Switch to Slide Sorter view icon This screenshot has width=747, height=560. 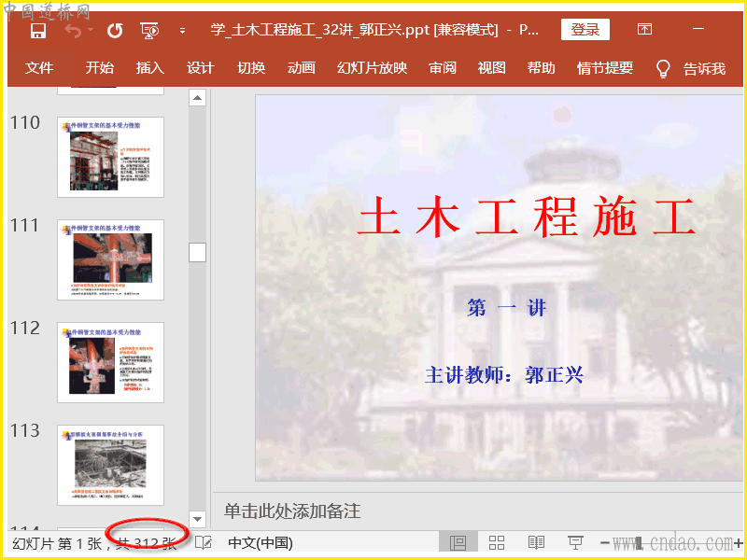[497, 543]
